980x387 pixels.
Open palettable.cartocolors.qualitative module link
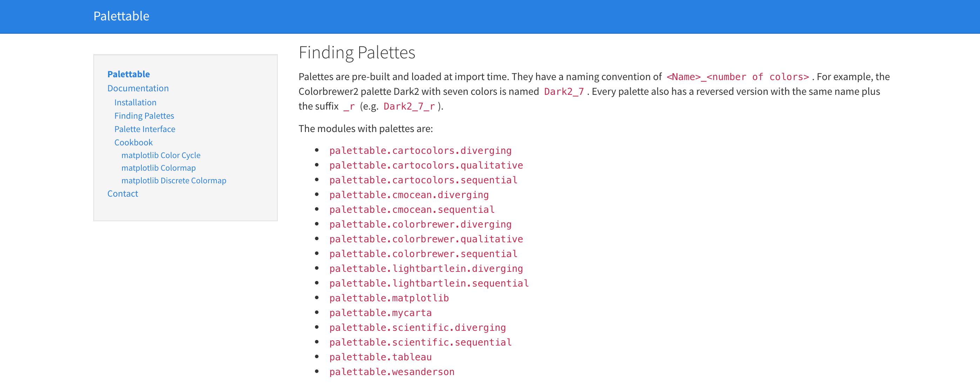(426, 165)
